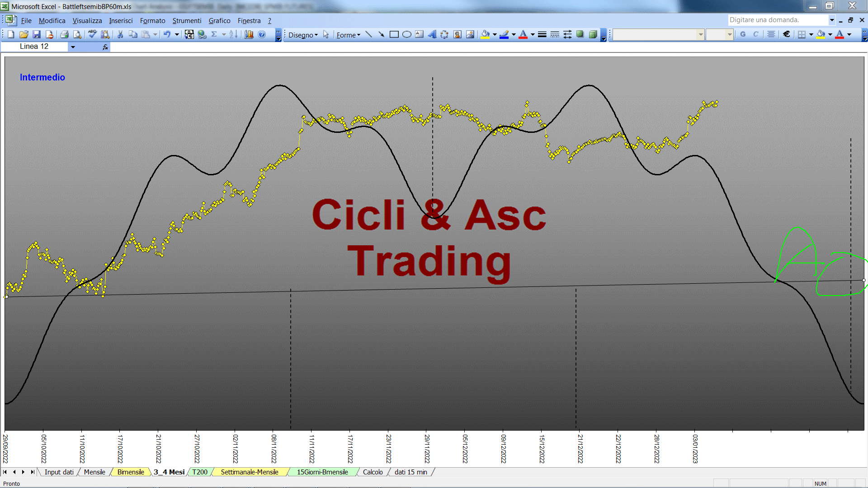Select the Arrow drawing tool
The image size is (868, 488).
click(x=381, y=35)
